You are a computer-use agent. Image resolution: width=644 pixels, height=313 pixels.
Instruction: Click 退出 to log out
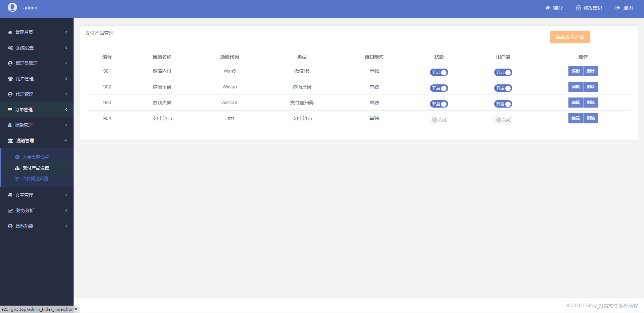(x=624, y=7)
